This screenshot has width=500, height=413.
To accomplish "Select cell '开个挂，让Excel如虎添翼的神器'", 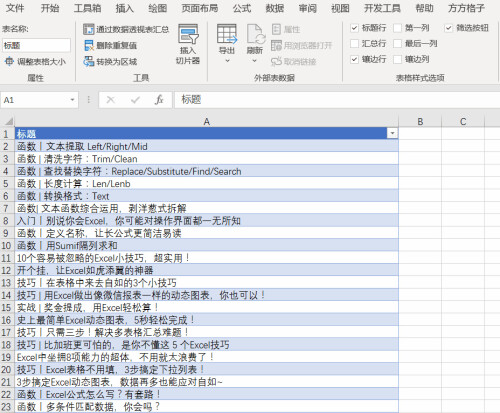I will coord(207,270).
